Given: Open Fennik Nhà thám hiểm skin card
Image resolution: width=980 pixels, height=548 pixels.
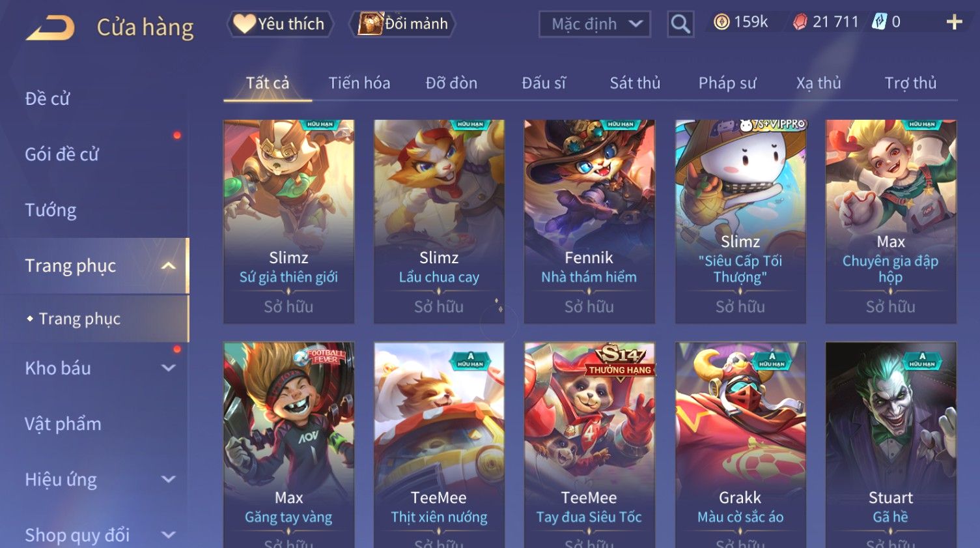Looking at the screenshot, I should pyautogui.click(x=589, y=222).
